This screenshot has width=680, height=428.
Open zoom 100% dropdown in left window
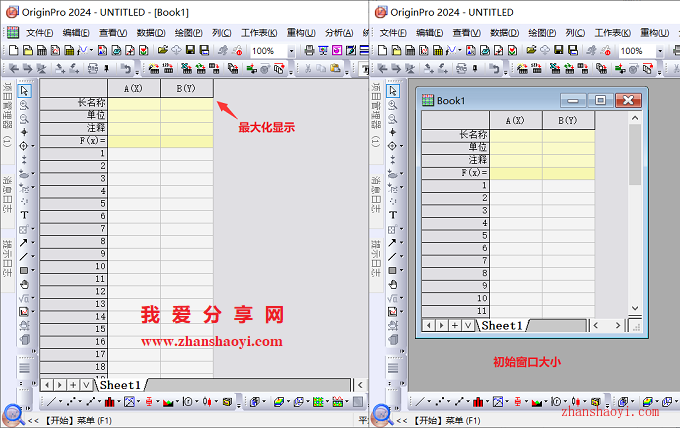291,51
